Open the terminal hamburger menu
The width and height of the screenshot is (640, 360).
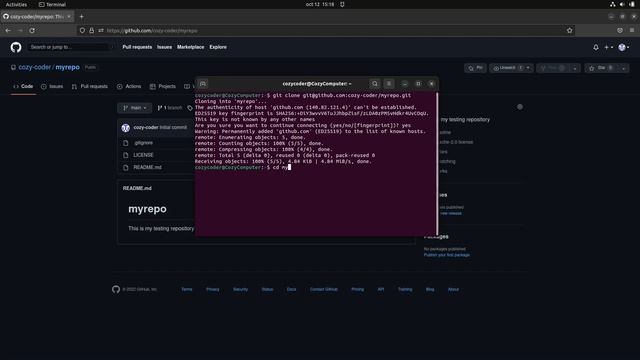[389, 84]
